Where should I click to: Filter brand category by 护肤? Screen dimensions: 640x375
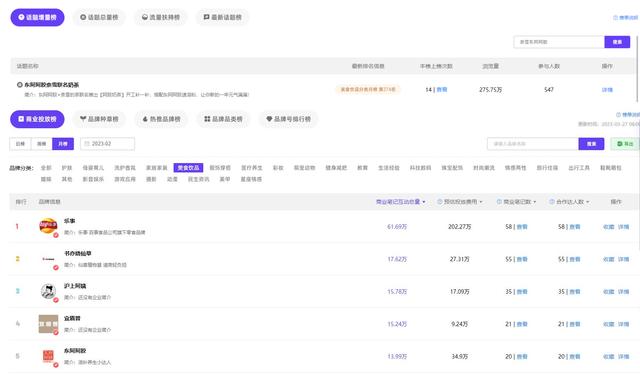coord(67,168)
